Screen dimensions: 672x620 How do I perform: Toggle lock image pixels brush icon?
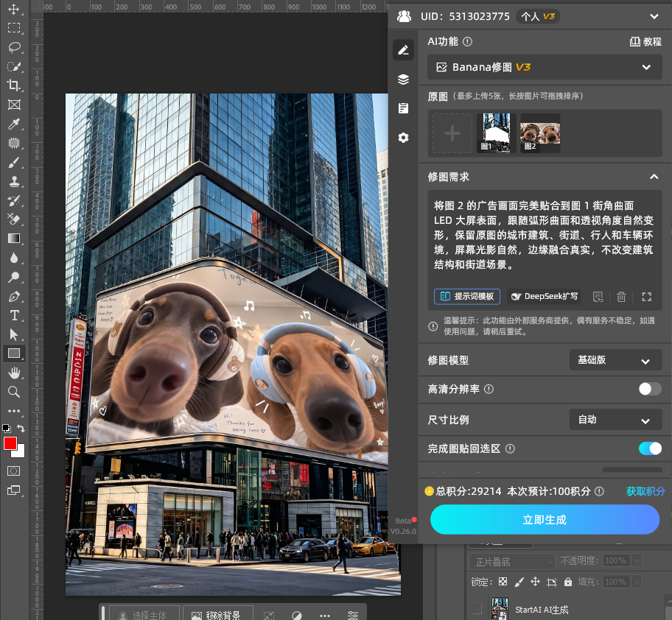(519, 582)
